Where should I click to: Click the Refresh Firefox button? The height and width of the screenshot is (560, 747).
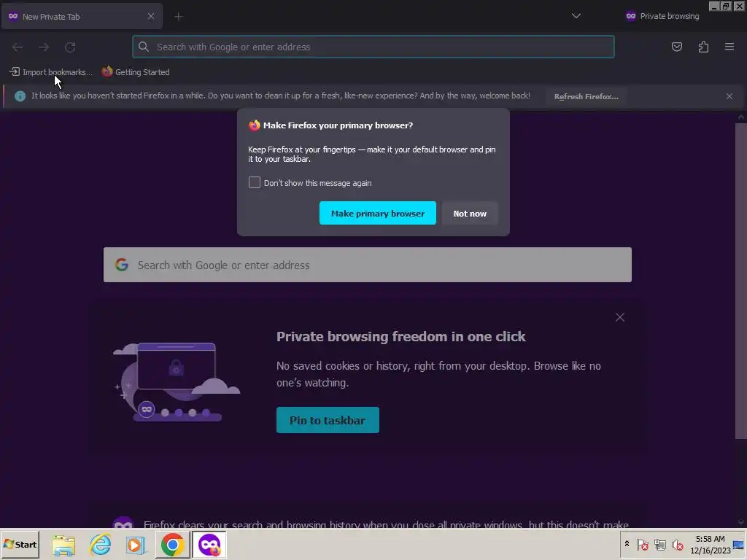click(586, 97)
